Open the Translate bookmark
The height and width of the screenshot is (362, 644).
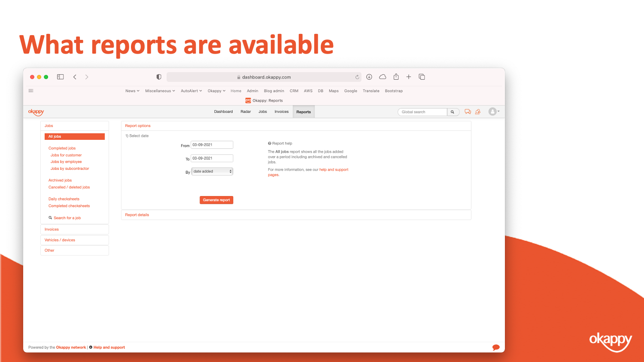[371, 91]
